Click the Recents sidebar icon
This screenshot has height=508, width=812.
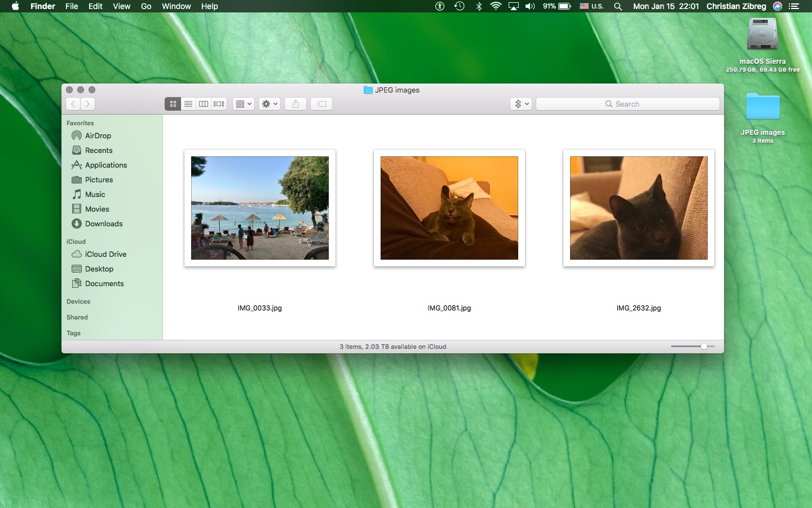(x=77, y=150)
